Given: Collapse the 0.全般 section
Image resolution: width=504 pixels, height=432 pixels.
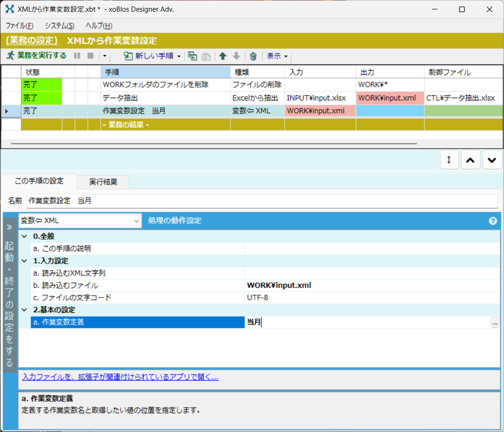Looking at the screenshot, I should pos(24,236).
